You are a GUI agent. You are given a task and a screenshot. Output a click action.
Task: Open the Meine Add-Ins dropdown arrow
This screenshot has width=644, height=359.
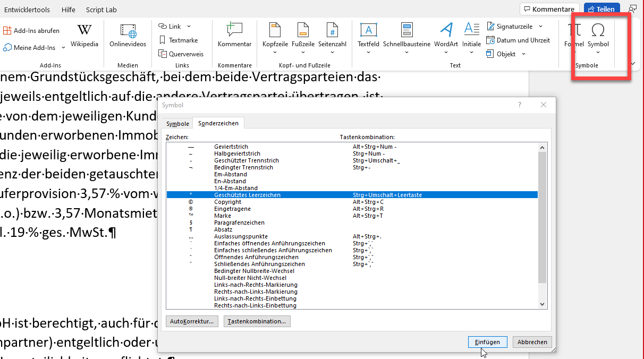tap(64, 48)
